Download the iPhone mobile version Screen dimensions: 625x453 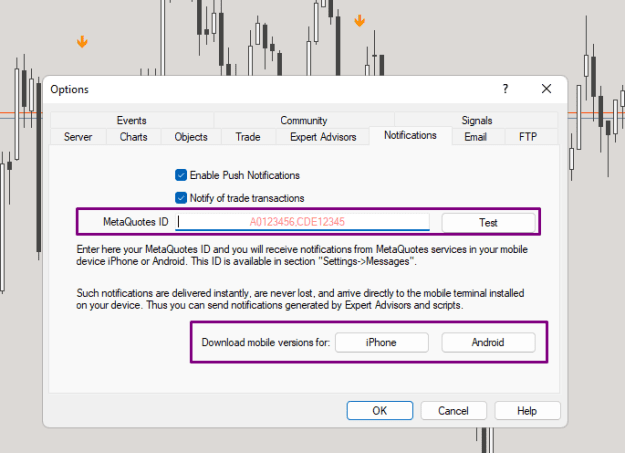coord(381,343)
